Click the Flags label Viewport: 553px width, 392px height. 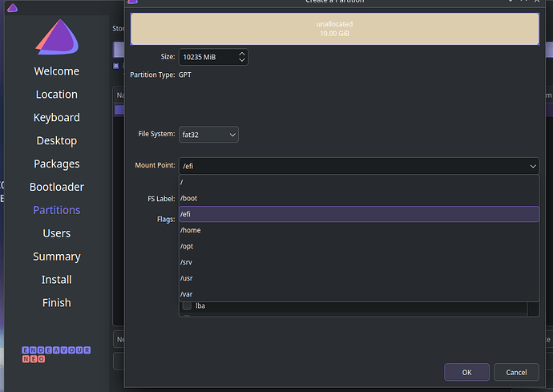(166, 219)
